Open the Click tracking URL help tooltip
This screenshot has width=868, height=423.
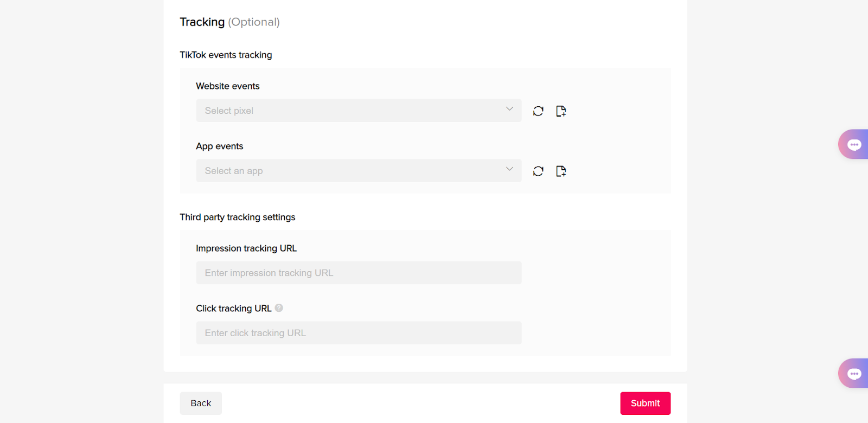(x=279, y=307)
